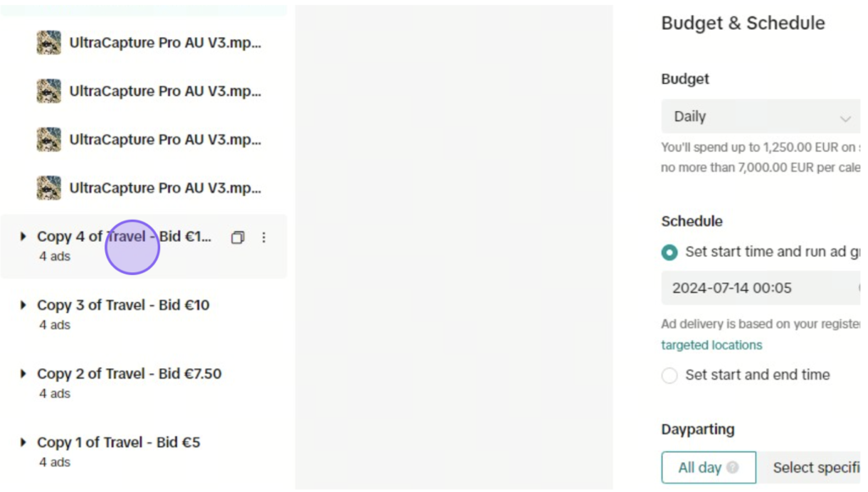868x492 pixels.
Task: Expand Copy 1 of Travel - Bid €5
Action: click(23, 443)
